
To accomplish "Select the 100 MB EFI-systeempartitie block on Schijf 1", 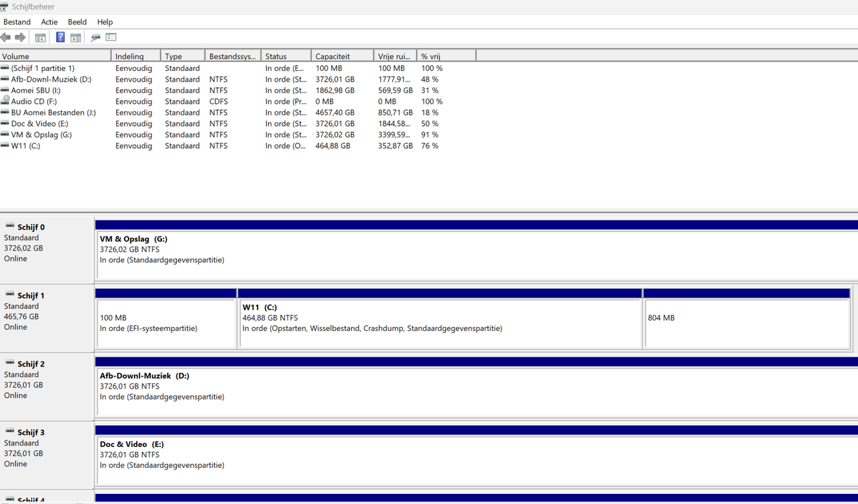I will coord(166,324).
